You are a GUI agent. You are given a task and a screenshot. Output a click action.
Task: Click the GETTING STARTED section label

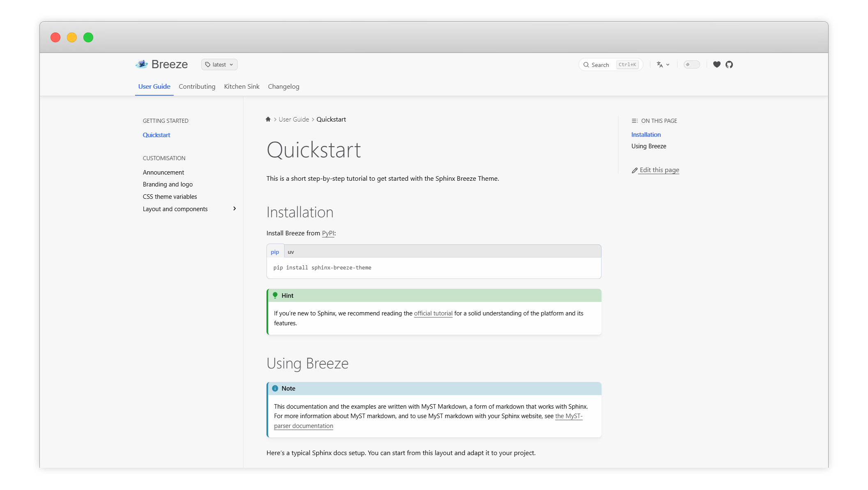tap(165, 121)
